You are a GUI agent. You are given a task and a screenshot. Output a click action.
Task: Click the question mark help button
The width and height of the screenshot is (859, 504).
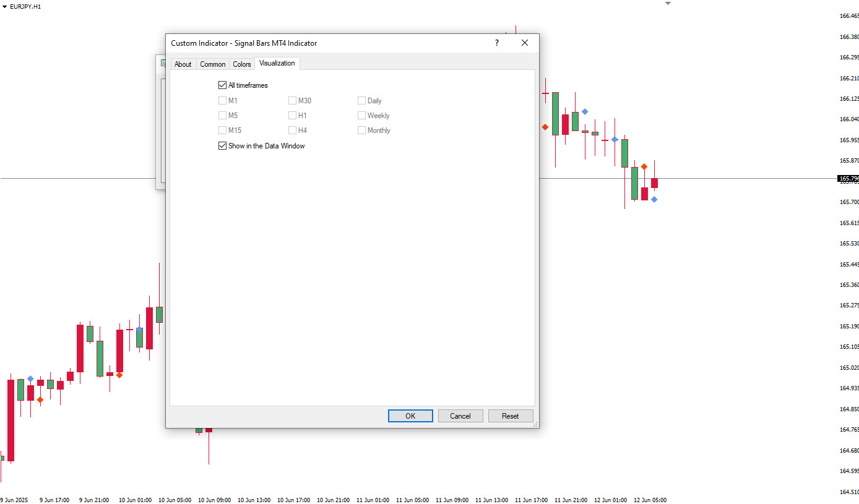(x=496, y=43)
